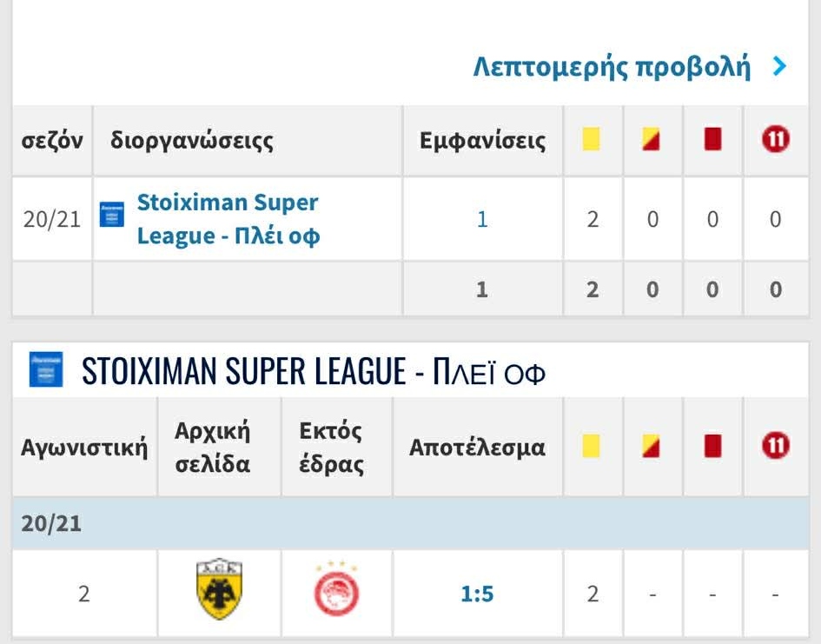821x644 pixels.
Task: Open the appearances count link for 20/21
Action: click(482, 219)
